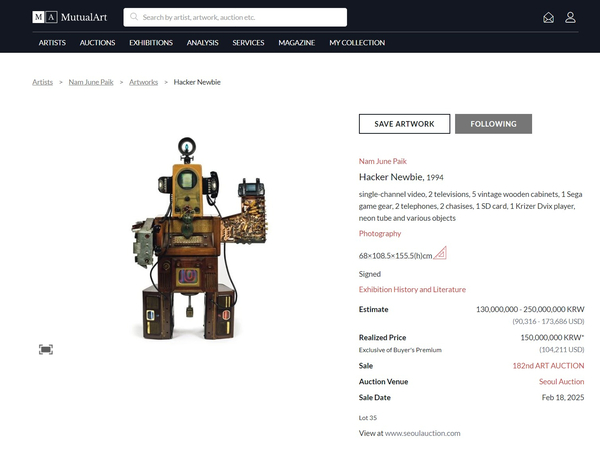Viewport: 600px width, 451px height.
Task: Expand artwork image to fullscreen
Action: tap(46, 349)
